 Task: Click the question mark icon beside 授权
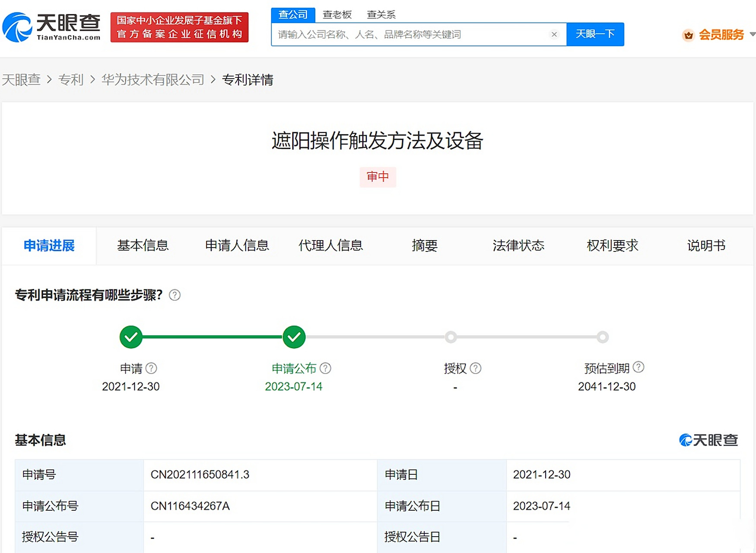pyautogui.click(x=476, y=368)
